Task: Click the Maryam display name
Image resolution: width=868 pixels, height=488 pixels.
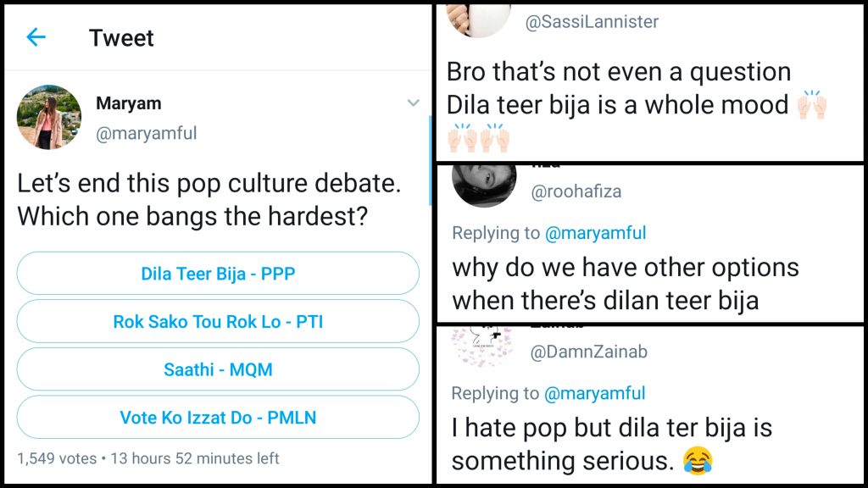Action: [x=129, y=103]
